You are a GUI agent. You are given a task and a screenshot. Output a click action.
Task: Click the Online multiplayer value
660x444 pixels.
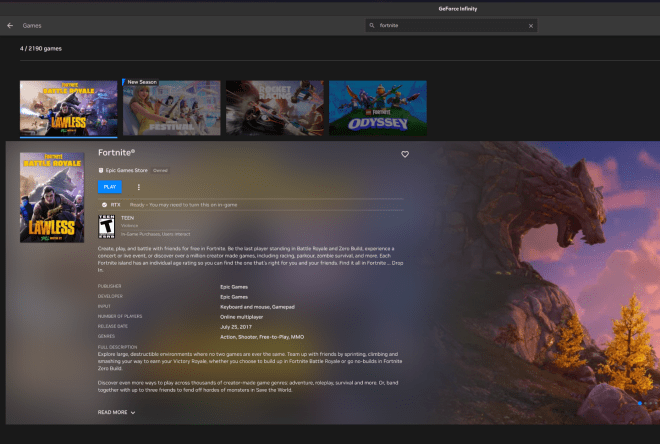(242, 317)
